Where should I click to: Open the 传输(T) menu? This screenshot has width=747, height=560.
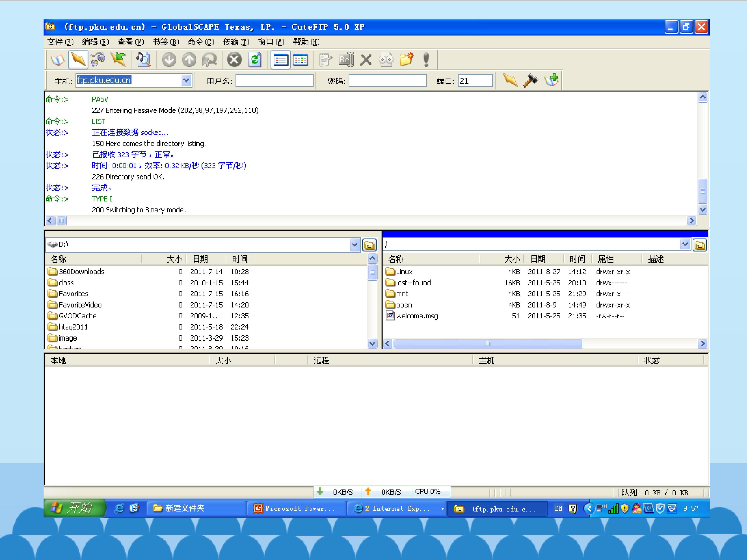coord(236,42)
